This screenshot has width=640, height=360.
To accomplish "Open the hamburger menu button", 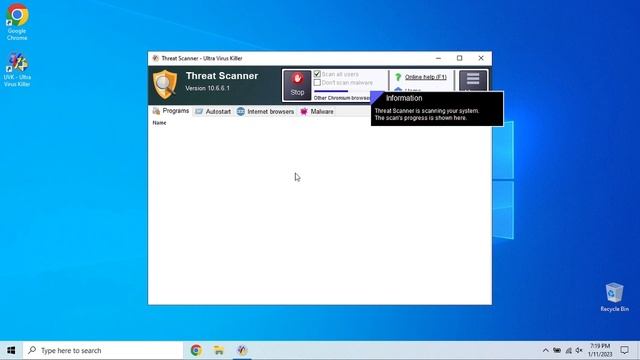I will pos(473,80).
